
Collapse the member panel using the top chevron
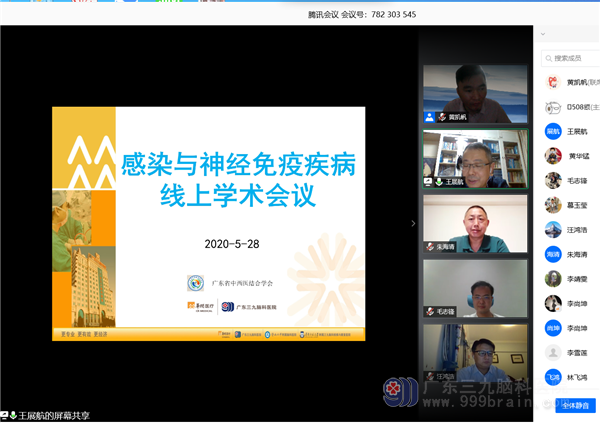tap(544, 34)
